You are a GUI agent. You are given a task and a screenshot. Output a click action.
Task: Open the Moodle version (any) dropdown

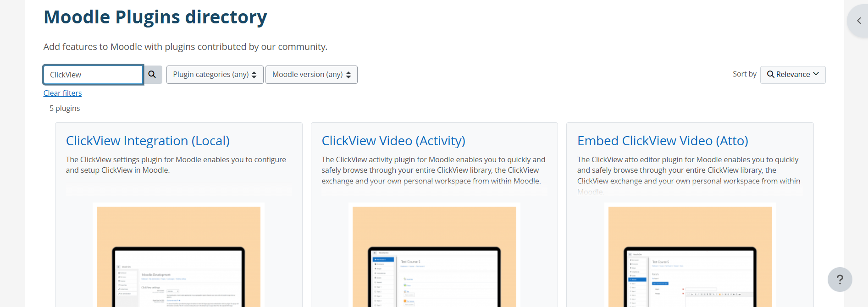pyautogui.click(x=311, y=75)
